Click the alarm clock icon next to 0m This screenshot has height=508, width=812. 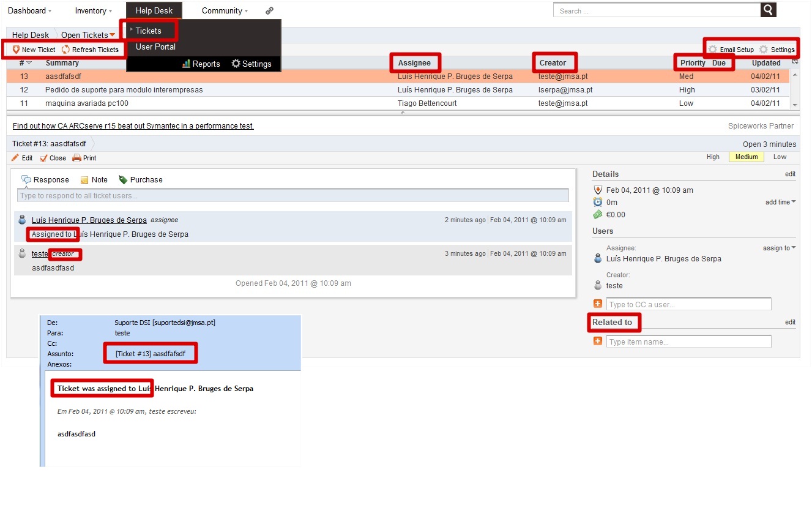click(x=598, y=202)
